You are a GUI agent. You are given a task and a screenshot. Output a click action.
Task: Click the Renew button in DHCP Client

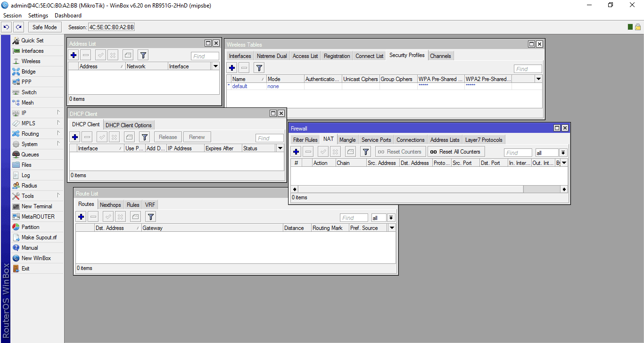pyautogui.click(x=197, y=137)
